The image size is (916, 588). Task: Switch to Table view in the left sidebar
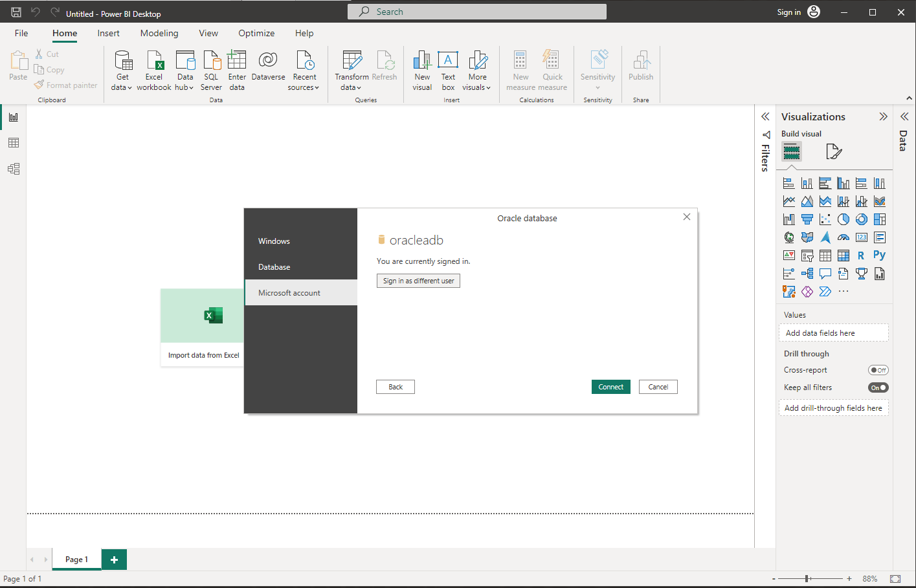[14, 142]
